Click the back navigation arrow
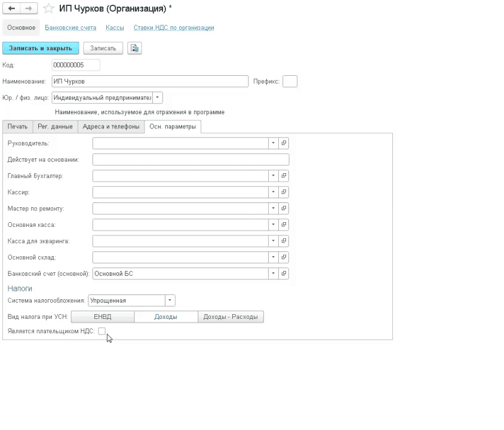 point(12,9)
